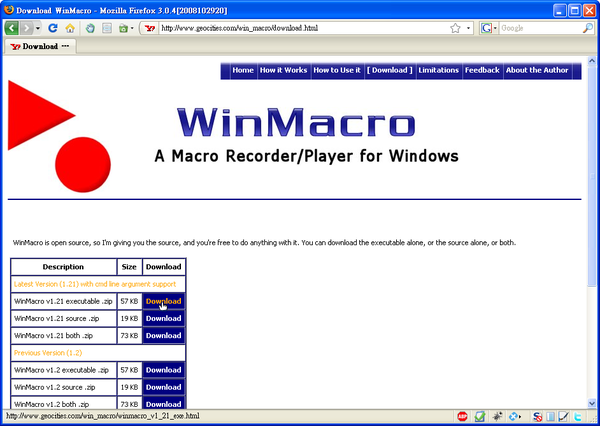Click the pen-and-paper status bar icon

563,416
